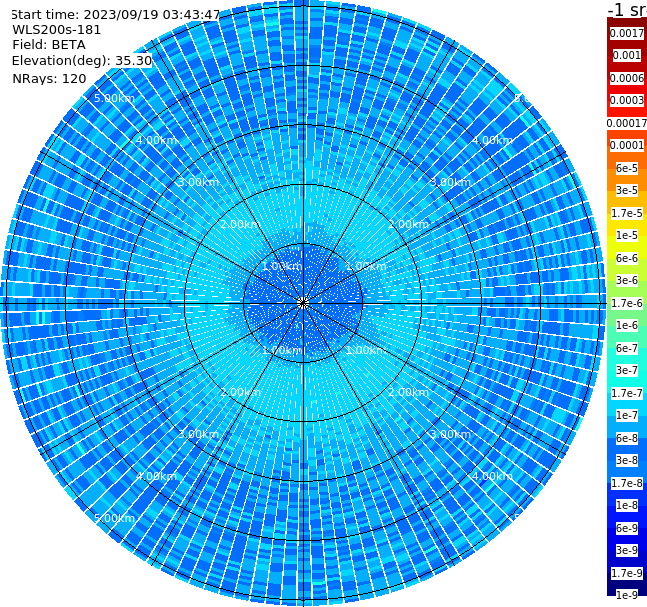Click the 0.0017 colorbar tick label
647x607 pixels.
click(x=627, y=33)
